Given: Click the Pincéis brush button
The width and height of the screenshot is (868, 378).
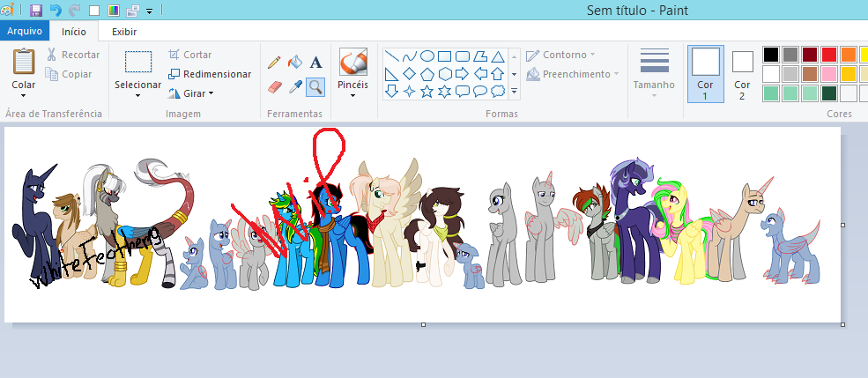Looking at the screenshot, I should (353, 62).
